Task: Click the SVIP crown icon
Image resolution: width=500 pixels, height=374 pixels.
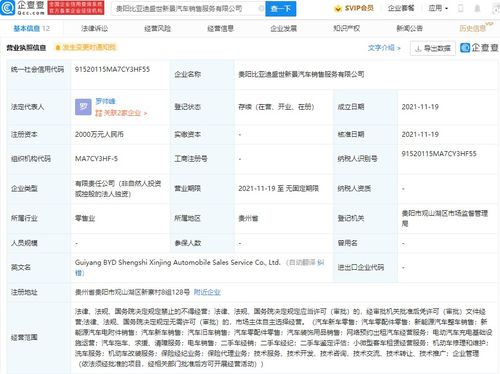Action: click(338, 9)
